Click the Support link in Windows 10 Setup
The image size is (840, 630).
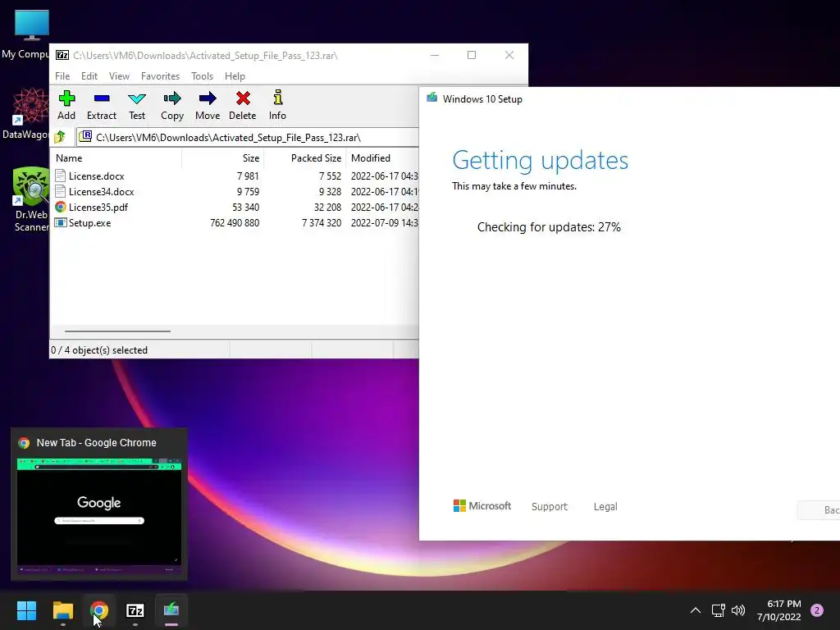coord(549,506)
